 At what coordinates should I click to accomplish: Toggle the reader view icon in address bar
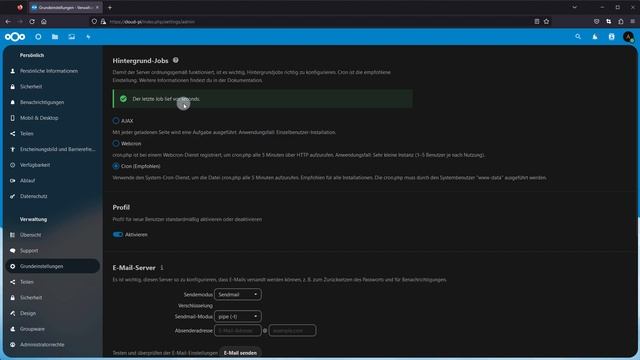[x=537, y=22]
